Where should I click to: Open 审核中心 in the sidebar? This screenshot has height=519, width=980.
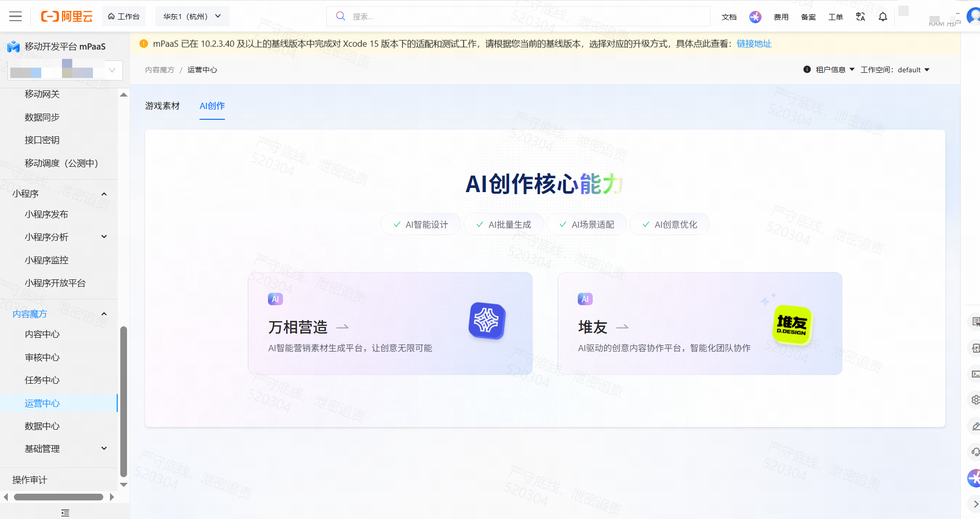42,357
